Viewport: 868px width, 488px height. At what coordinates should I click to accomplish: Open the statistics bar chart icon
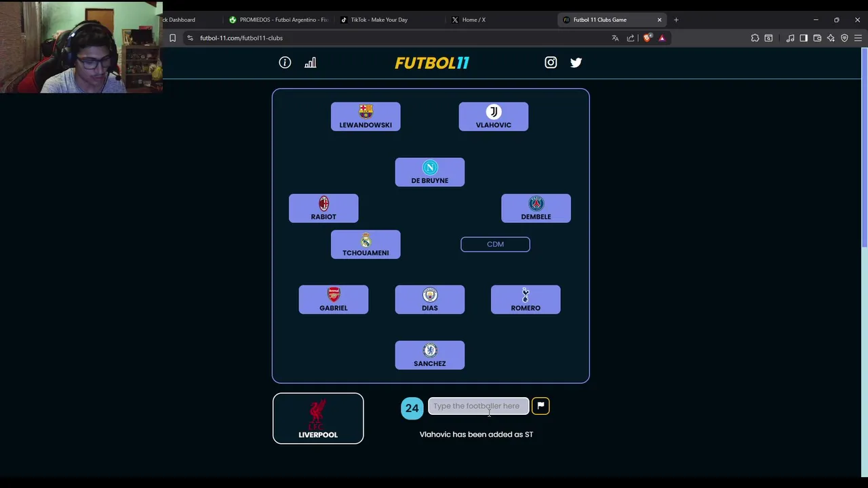310,62
